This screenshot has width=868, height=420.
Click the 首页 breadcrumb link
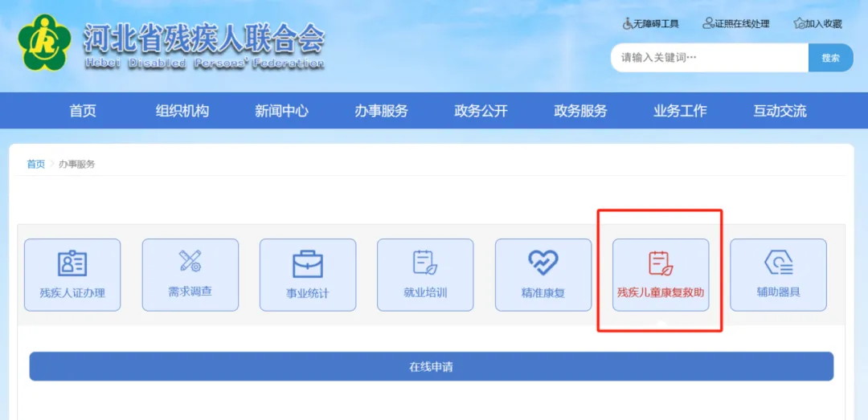click(x=36, y=165)
